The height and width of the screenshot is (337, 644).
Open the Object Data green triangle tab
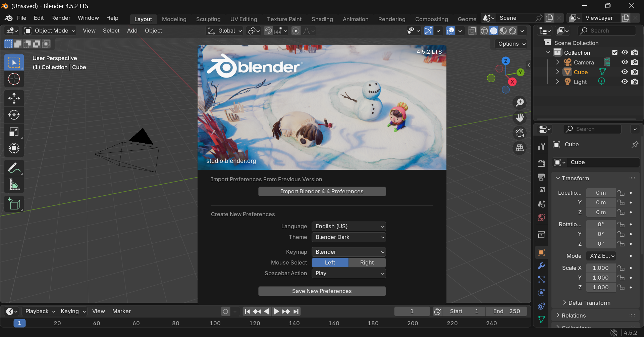(x=541, y=319)
